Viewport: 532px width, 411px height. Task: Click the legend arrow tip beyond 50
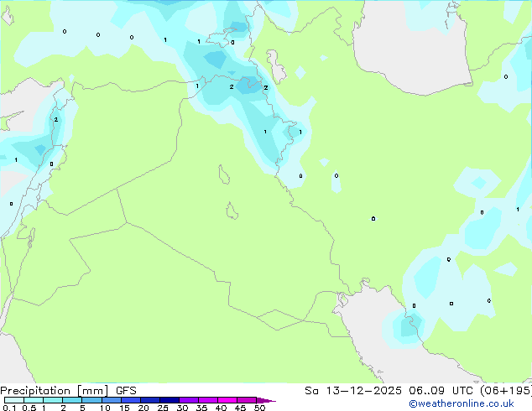point(266,401)
